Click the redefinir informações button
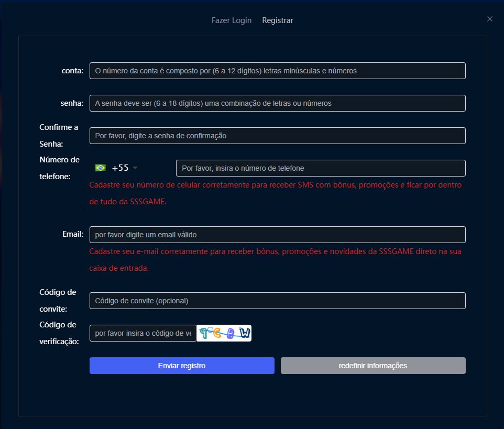 click(373, 366)
